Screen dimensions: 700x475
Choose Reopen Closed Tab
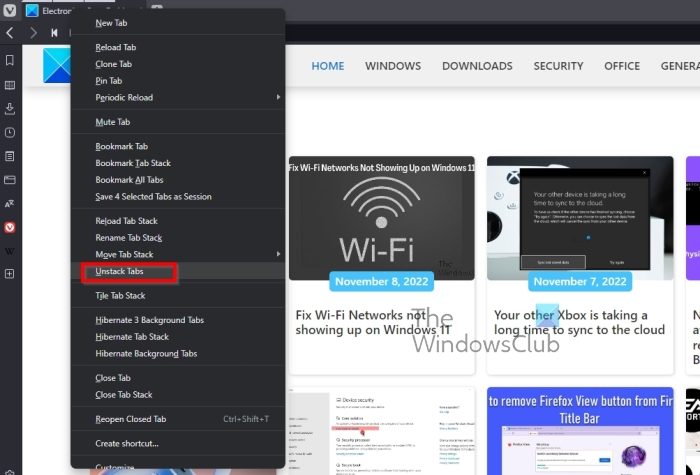(x=178, y=419)
